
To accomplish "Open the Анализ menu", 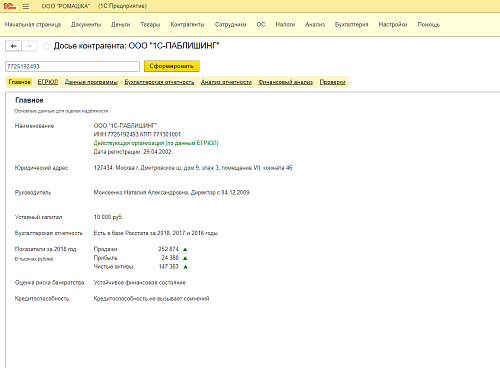I will pyautogui.click(x=315, y=25).
